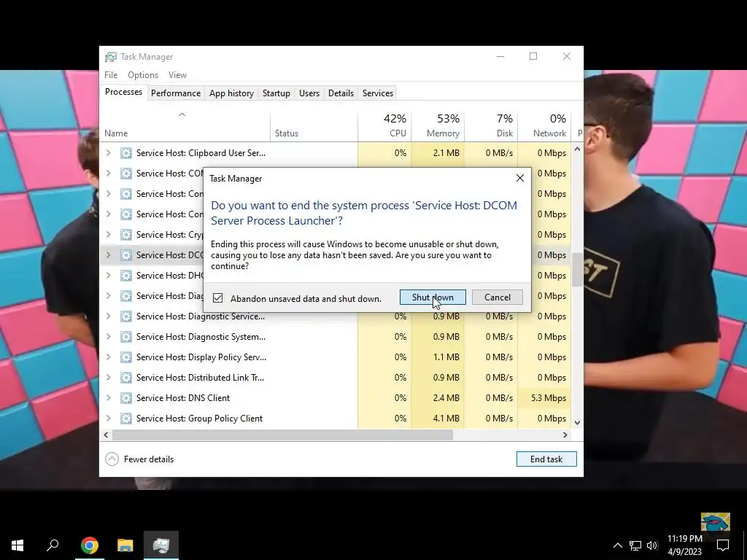This screenshot has height=560, width=747.
Task: Sort by CPU usage column
Action: pyautogui.click(x=384, y=126)
